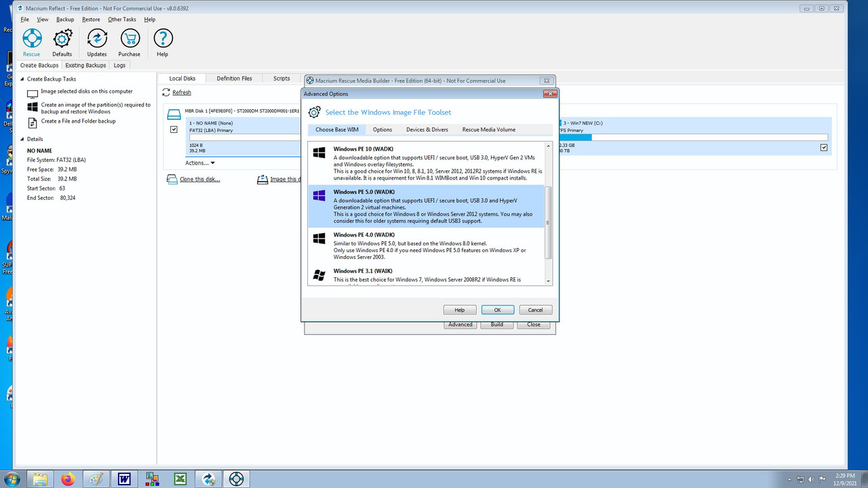Open Microsoft Word from the taskbar
The height and width of the screenshot is (488, 868).
point(124,479)
